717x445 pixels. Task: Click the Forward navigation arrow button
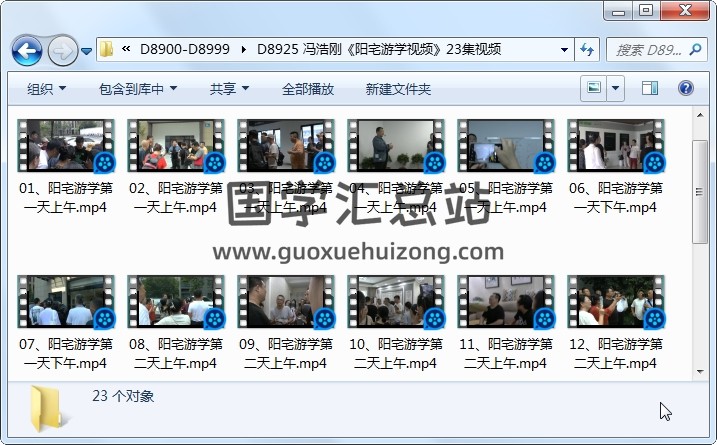tap(62, 49)
